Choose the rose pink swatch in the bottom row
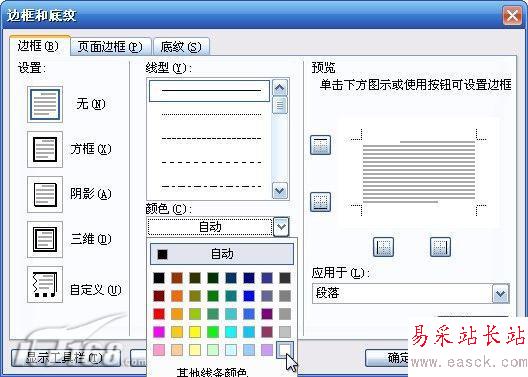 click(159, 350)
